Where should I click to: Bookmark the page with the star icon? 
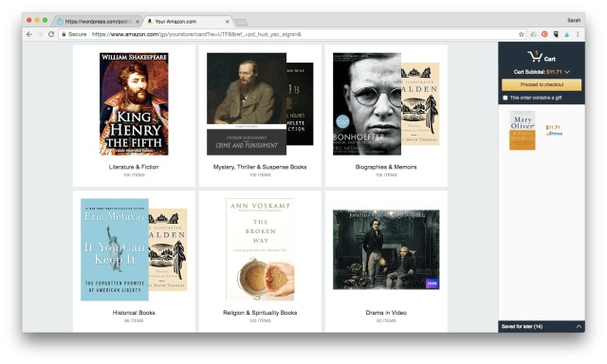click(521, 34)
